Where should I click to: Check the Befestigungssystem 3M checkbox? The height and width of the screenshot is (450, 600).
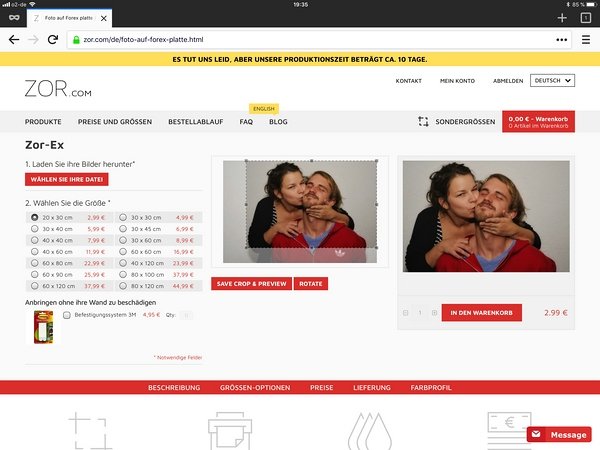point(67,315)
